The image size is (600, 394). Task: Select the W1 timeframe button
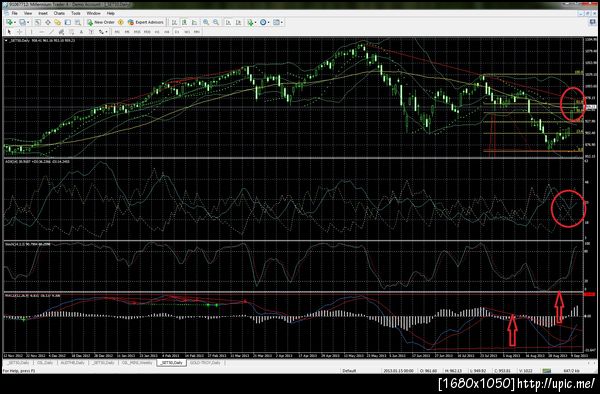187,32
